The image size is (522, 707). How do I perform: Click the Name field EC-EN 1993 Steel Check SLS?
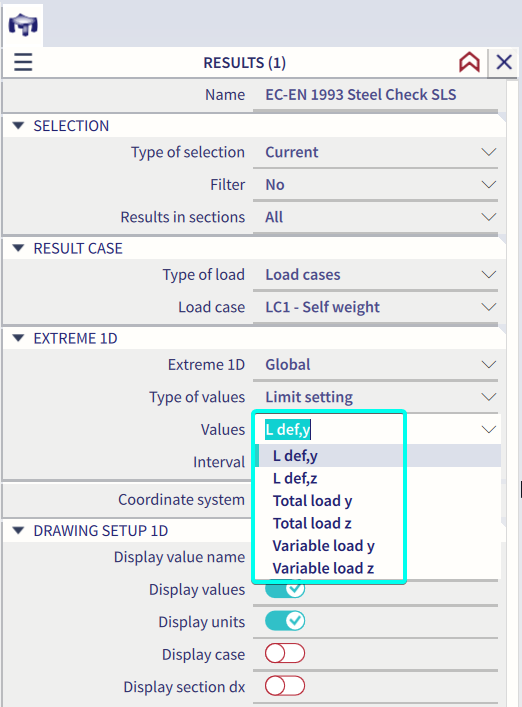click(375, 95)
